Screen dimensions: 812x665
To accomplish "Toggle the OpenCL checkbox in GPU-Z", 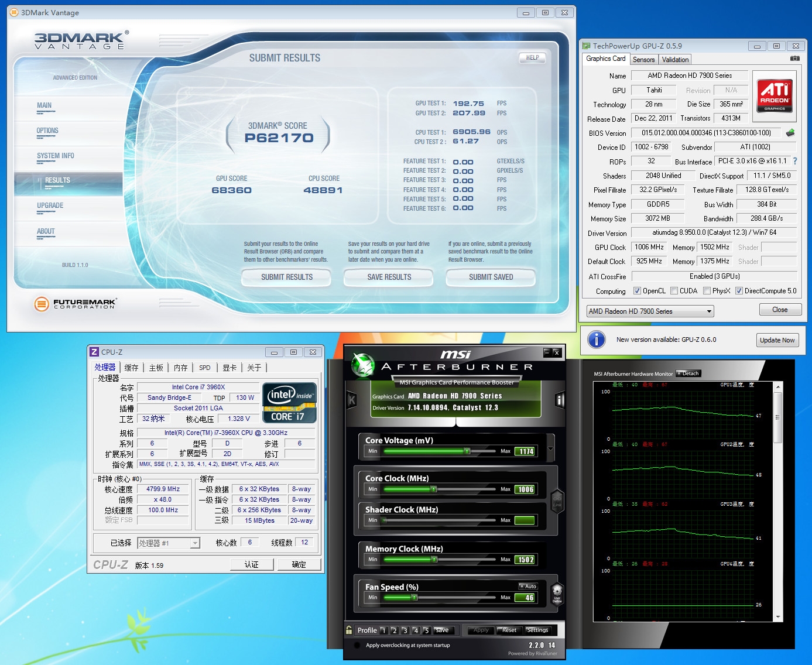I will click(637, 291).
